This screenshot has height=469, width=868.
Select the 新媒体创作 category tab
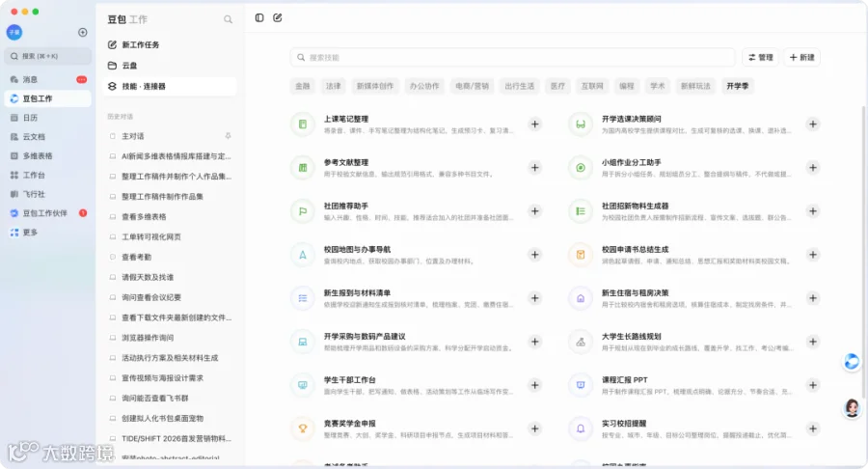coord(375,86)
